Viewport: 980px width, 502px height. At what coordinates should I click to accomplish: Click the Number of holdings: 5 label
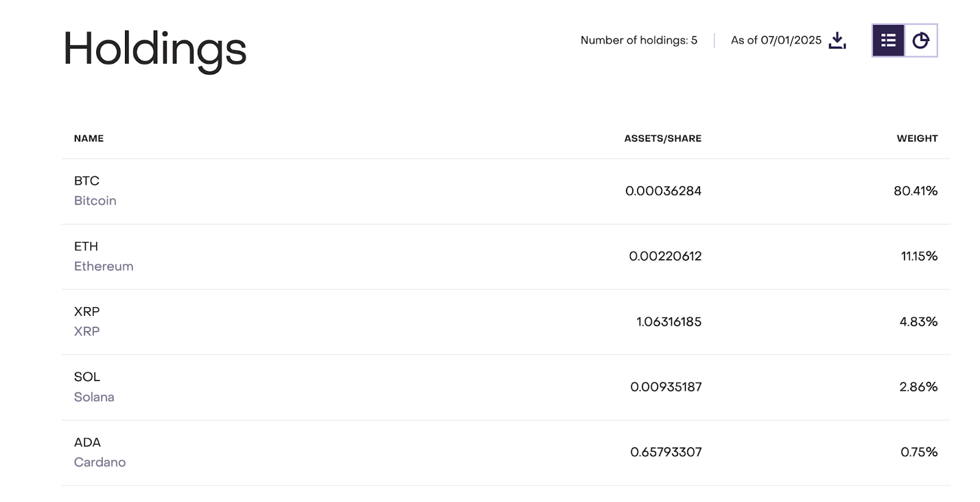point(639,40)
